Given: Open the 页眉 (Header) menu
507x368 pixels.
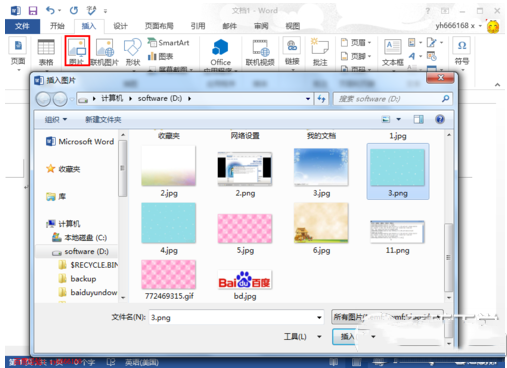Looking at the screenshot, I should (x=356, y=43).
